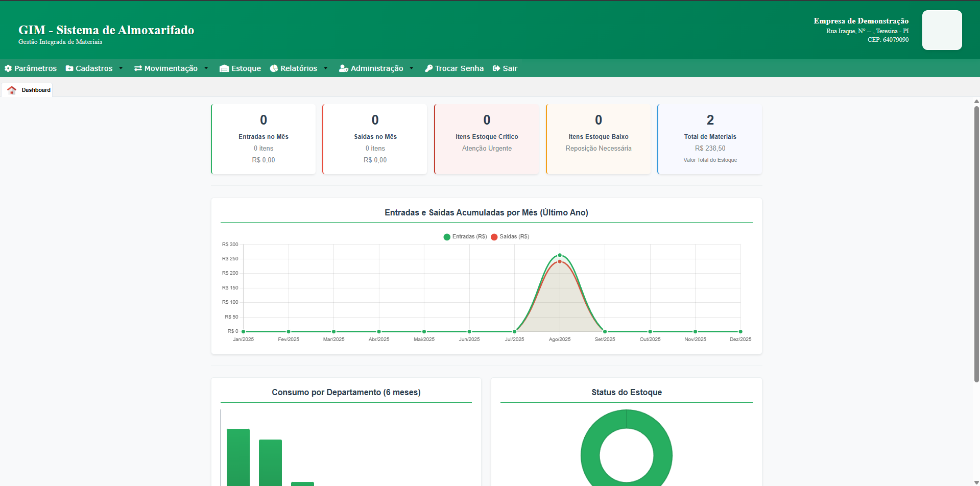Expand the Relatórios dropdown arrow
The image size is (980, 486).
[x=326, y=68]
